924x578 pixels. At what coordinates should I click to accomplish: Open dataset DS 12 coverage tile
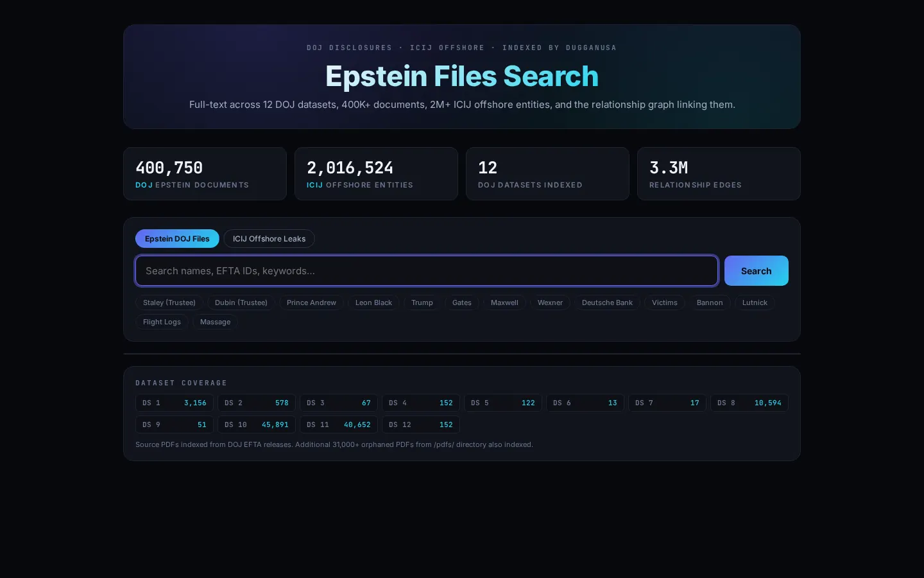pyautogui.click(x=421, y=425)
